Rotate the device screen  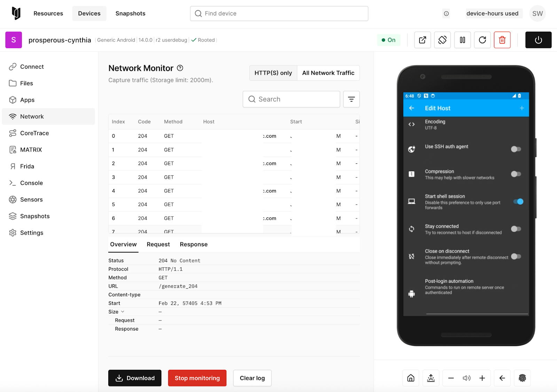pos(442,40)
